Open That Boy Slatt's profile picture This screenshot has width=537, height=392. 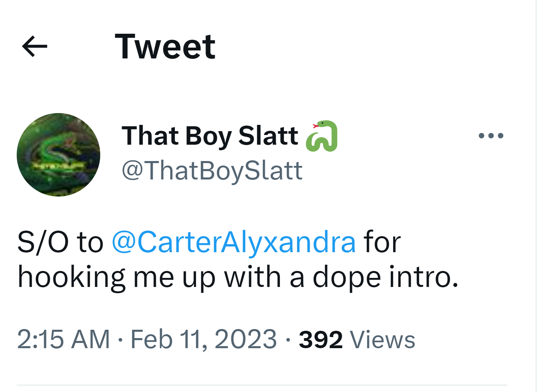(58, 155)
